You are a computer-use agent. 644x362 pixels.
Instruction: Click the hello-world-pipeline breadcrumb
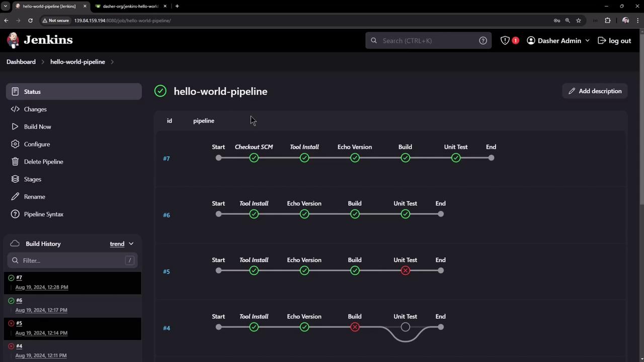[x=77, y=62]
